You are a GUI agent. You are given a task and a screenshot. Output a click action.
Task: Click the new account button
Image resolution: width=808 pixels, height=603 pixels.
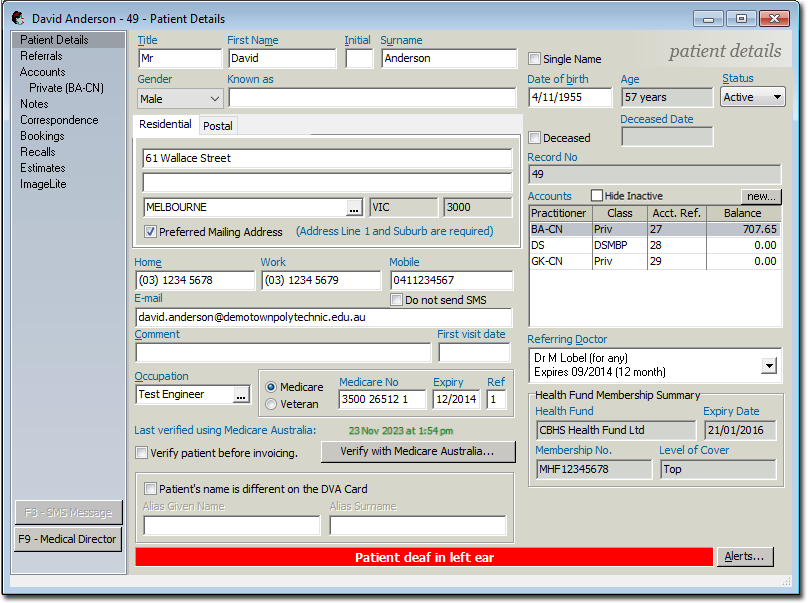click(760, 196)
